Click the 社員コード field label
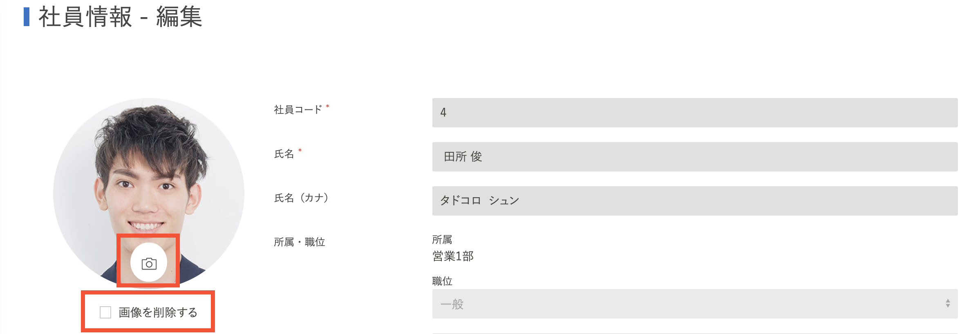The width and height of the screenshot is (980, 334). [298, 109]
